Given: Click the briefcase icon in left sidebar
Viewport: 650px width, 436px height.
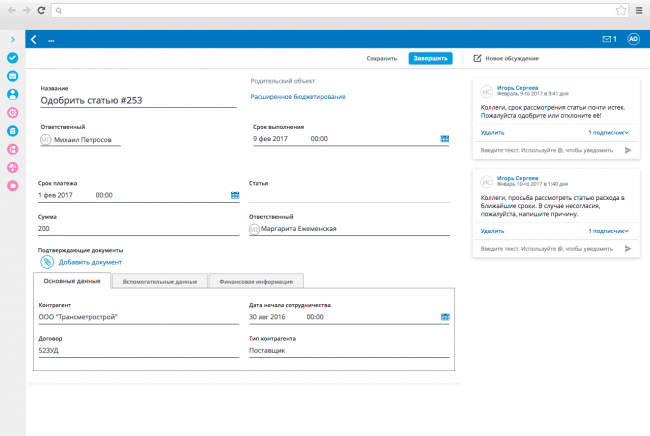Looking at the screenshot, I should coord(13,76).
